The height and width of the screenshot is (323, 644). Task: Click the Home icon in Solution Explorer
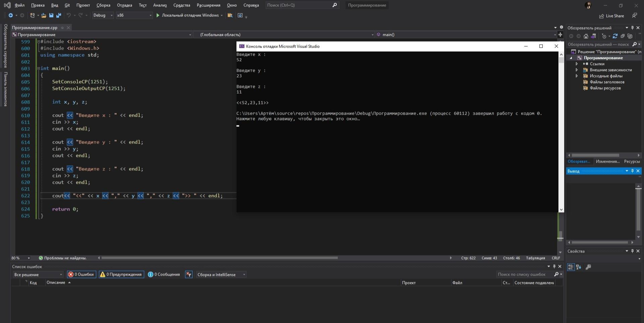tap(586, 36)
